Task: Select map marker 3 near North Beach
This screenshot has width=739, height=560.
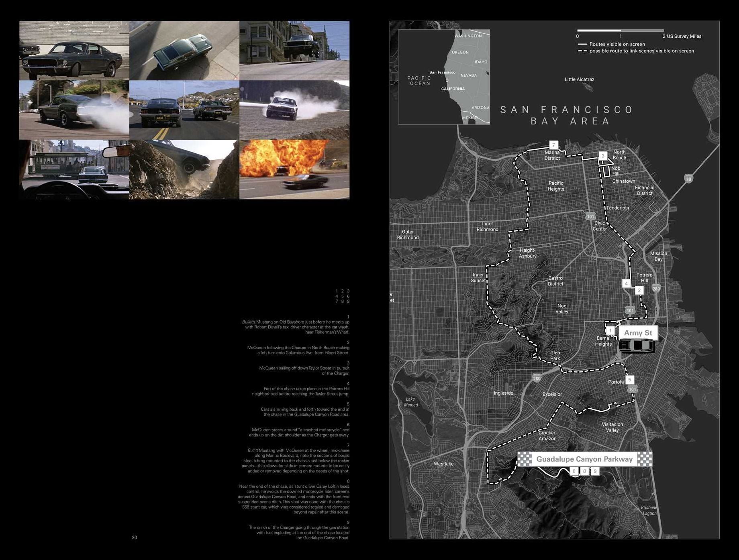Action: click(x=602, y=156)
